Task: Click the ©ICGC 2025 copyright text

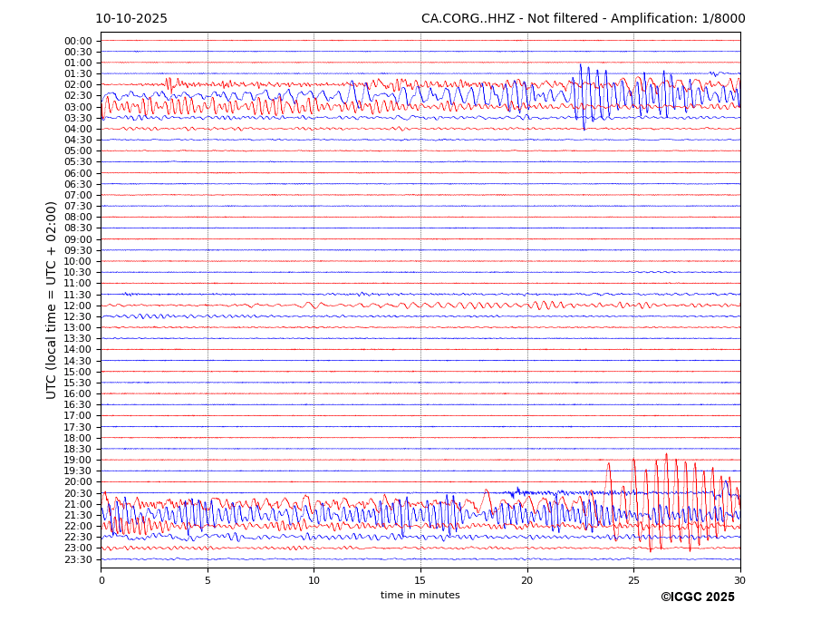Action: [697, 597]
